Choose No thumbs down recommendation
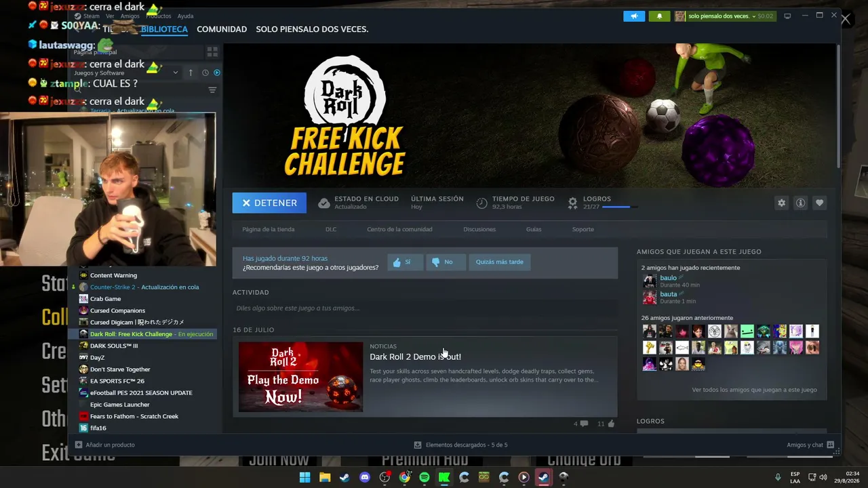 click(446, 262)
